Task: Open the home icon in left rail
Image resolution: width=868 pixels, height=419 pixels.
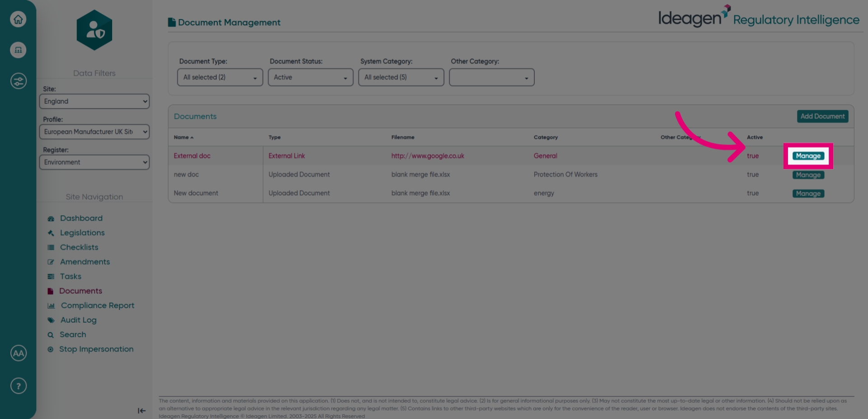Action: click(18, 19)
